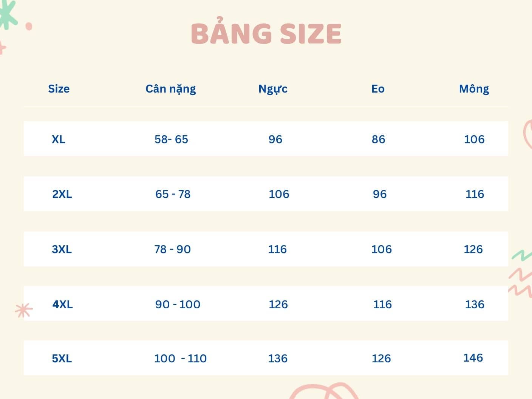Click the 3XL size label
This screenshot has width=532, height=399.
coord(62,249)
